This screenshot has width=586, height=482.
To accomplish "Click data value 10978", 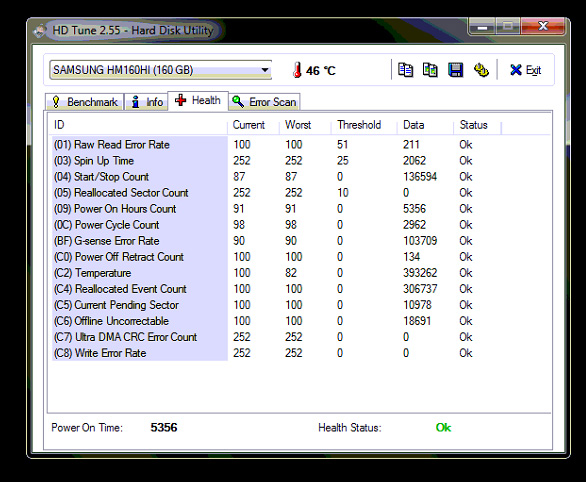I will [x=417, y=305].
